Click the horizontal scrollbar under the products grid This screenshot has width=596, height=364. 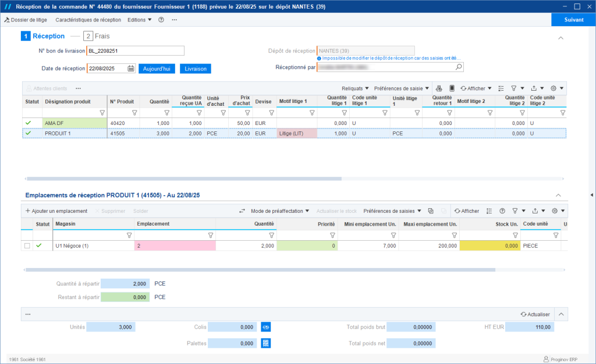[184, 179]
